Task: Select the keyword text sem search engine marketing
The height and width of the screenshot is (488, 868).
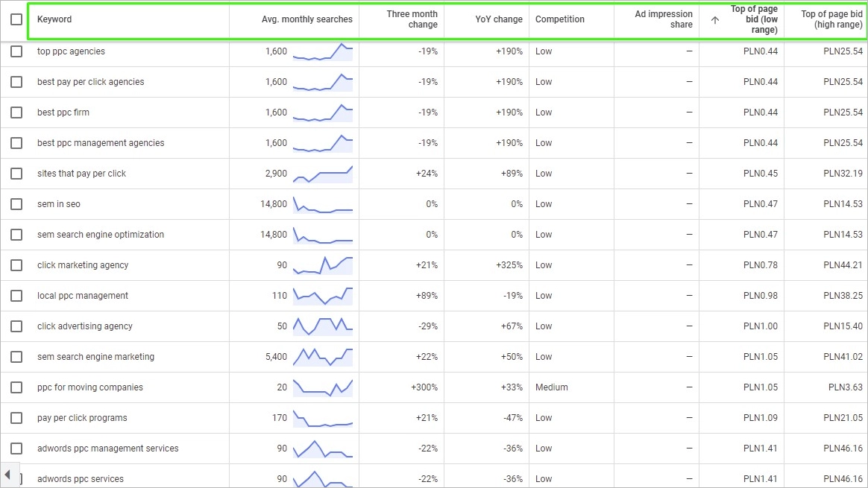Action: (95, 357)
